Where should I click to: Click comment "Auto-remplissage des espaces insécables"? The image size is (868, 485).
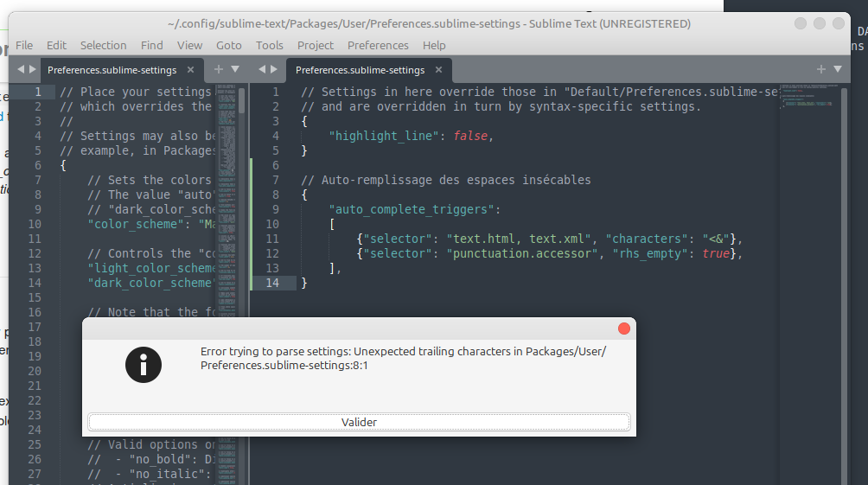(x=445, y=180)
